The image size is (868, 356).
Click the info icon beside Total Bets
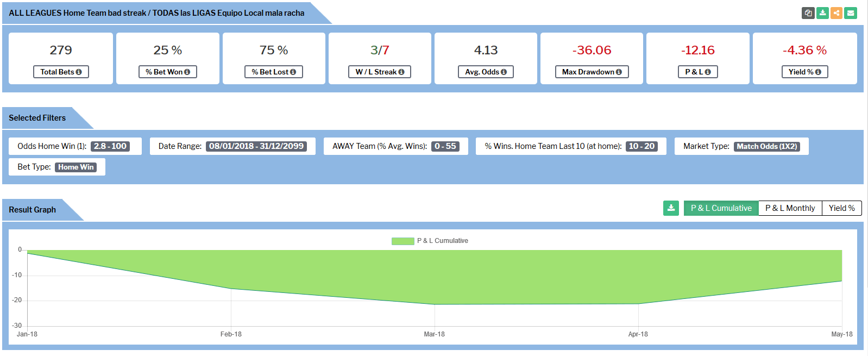click(x=79, y=72)
